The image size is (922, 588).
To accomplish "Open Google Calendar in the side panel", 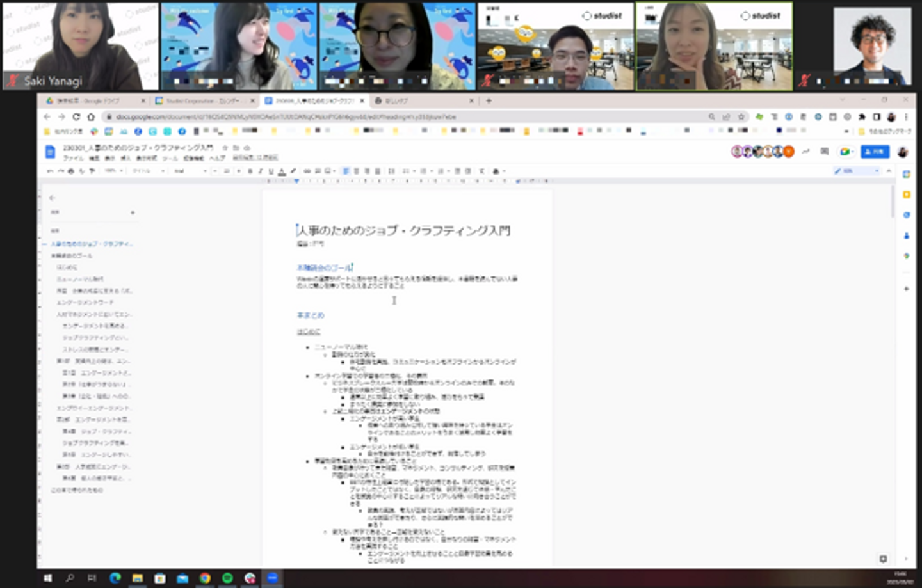I will tap(907, 174).
